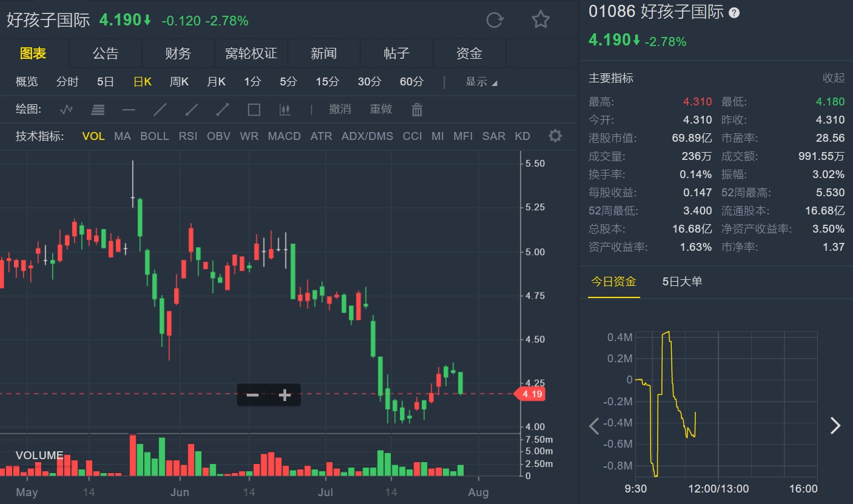Switch chart to 周K period
The image size is (853, 504).
(x=179, y=82)
